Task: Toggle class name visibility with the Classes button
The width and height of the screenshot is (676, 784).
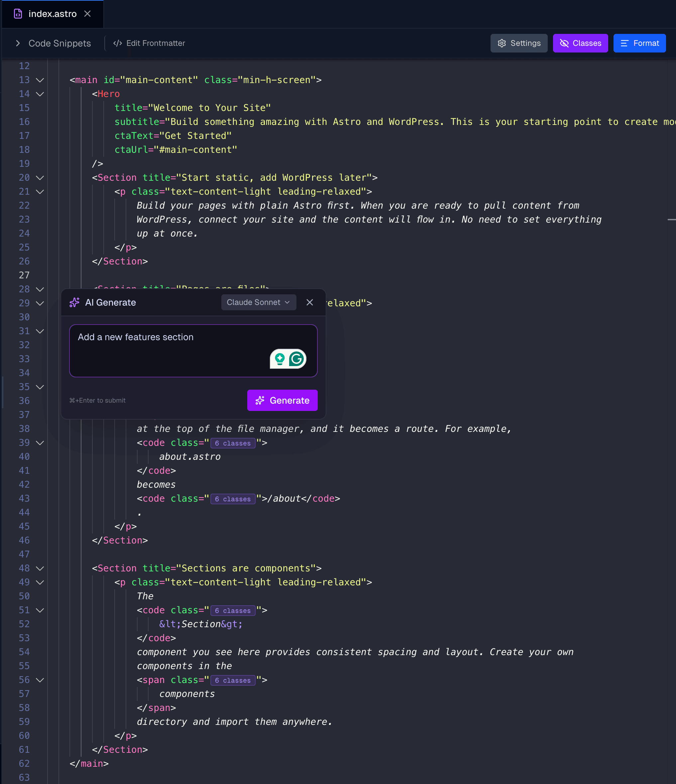Action: 580,43
